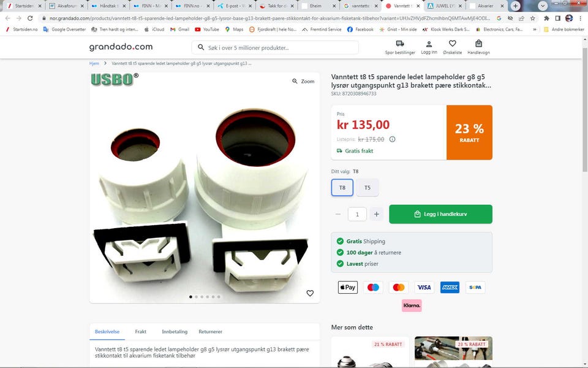Click the Legg i handlekurv button
This screenshot has width=588, height=368.
pos(440,214)
